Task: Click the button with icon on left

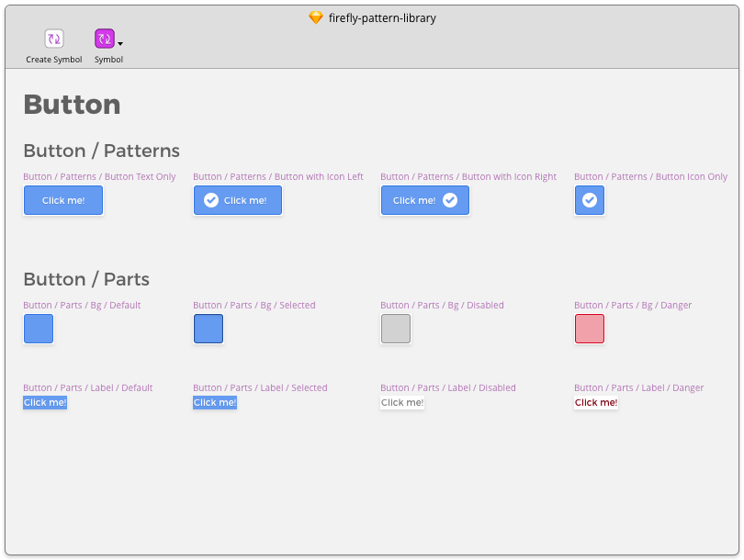Action: tap(238, 200)
